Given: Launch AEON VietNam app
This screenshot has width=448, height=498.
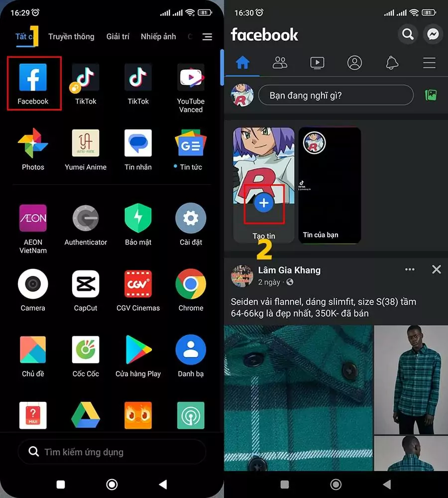Looking at the screenshot, I should point(33,218).
